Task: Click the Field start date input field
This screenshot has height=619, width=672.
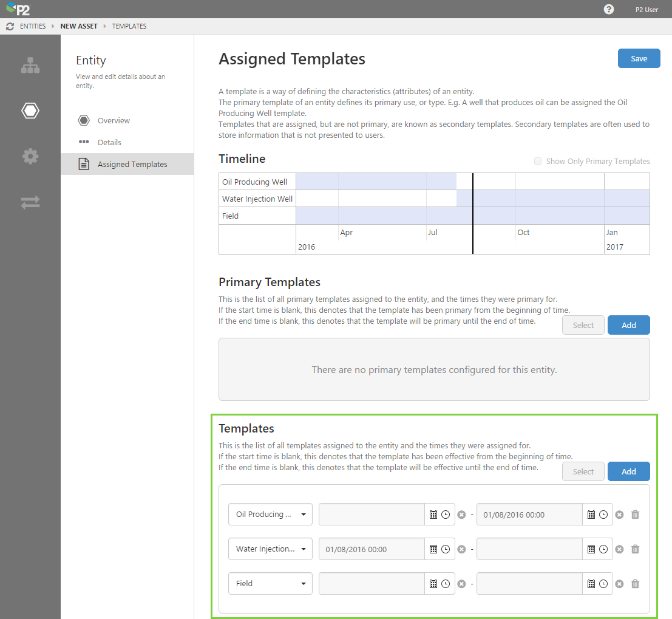Action: (x=371, y=584)
